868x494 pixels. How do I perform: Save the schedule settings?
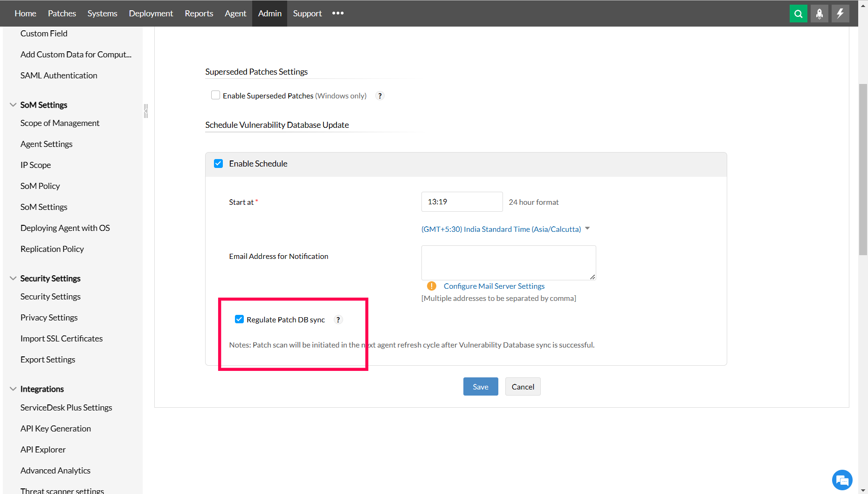coord(481,387)
